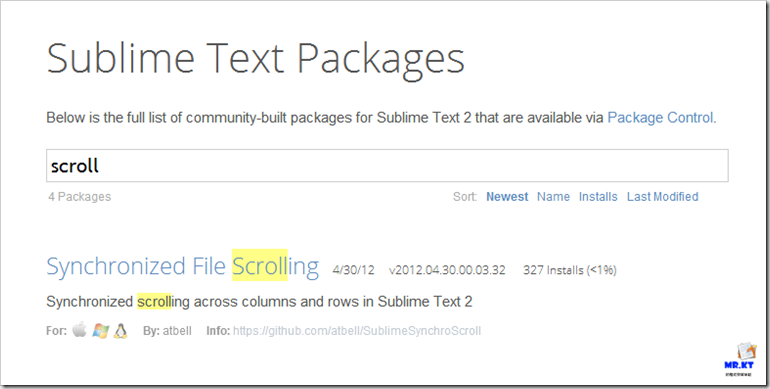Focus the search box containing "scroll"

tap(387, 166)
